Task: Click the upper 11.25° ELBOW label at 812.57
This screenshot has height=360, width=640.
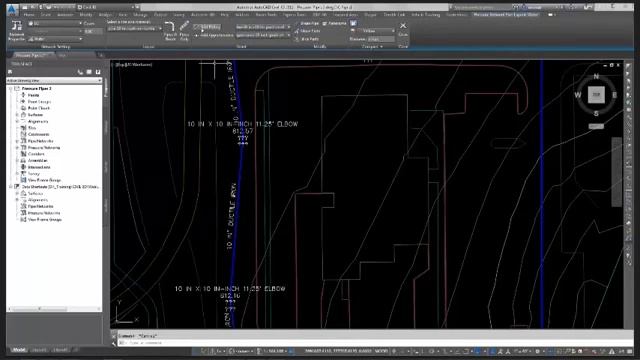Action: tap(242, 124)
